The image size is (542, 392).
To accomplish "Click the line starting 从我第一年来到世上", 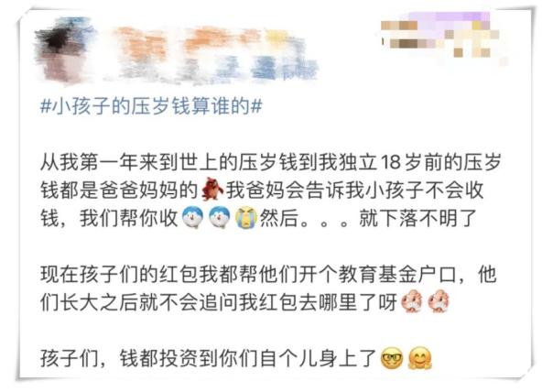I will [271, 162].
